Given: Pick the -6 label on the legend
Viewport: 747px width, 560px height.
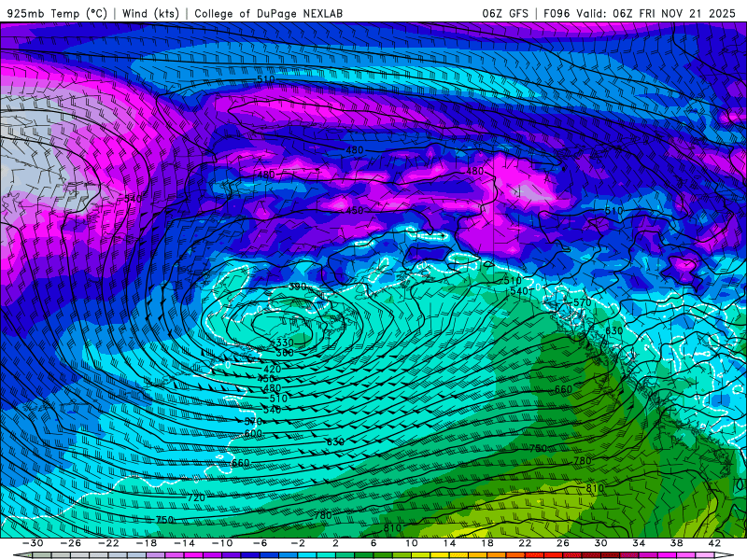Looking at the screenshot, I should 261,543.
